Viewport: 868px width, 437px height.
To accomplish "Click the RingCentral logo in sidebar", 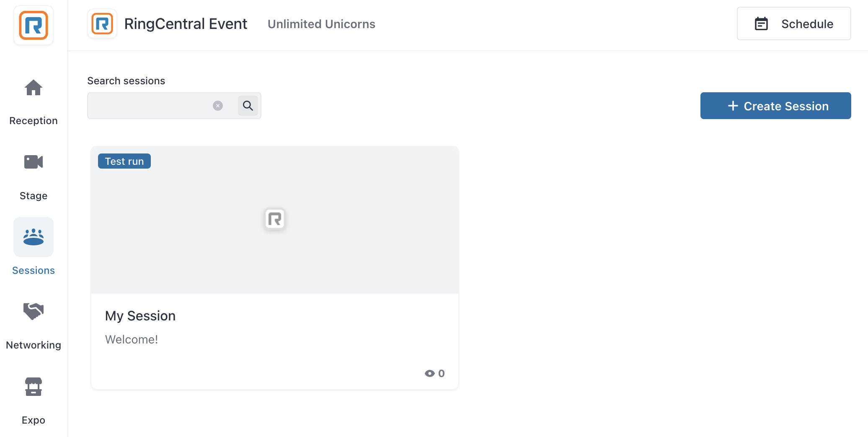I will tap(34, 25).
